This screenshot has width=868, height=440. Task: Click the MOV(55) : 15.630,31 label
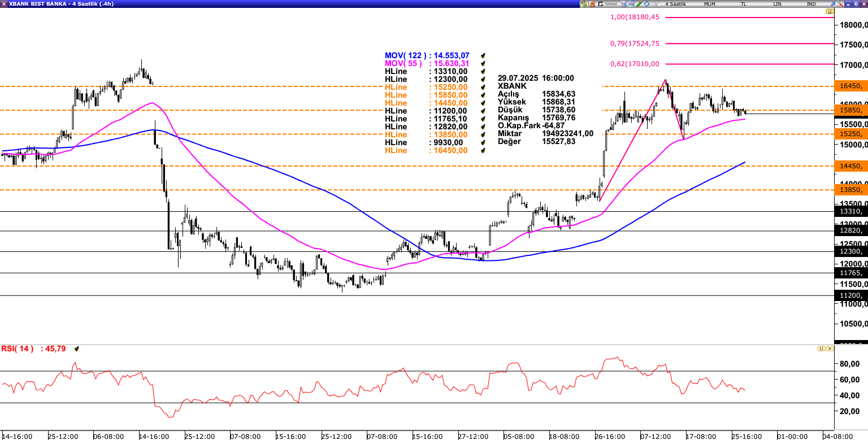coord(427,63)
